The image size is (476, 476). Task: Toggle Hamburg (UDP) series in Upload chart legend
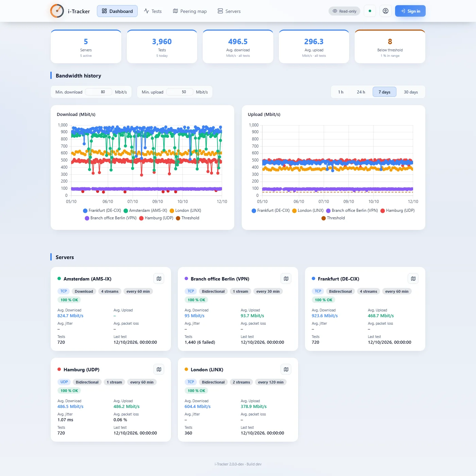click(397, 210)
